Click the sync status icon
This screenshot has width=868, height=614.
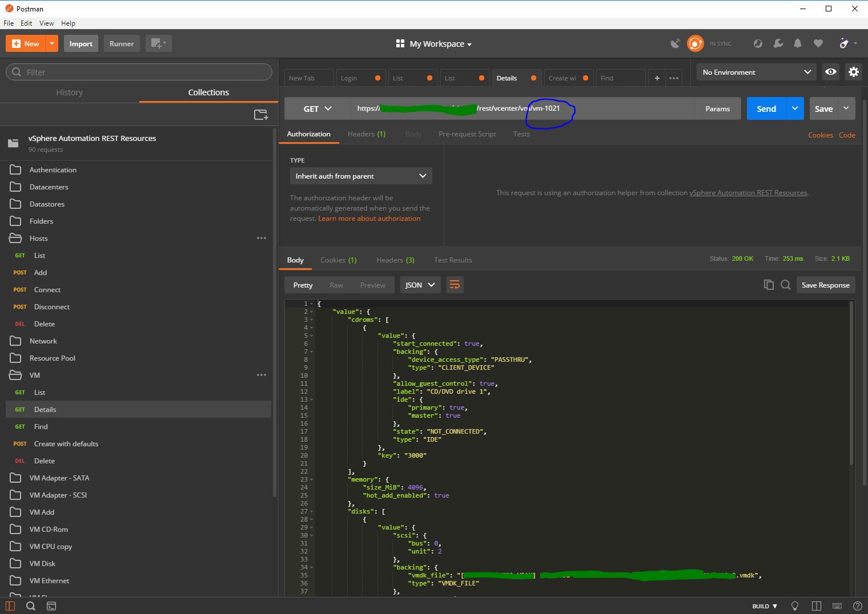695,43
